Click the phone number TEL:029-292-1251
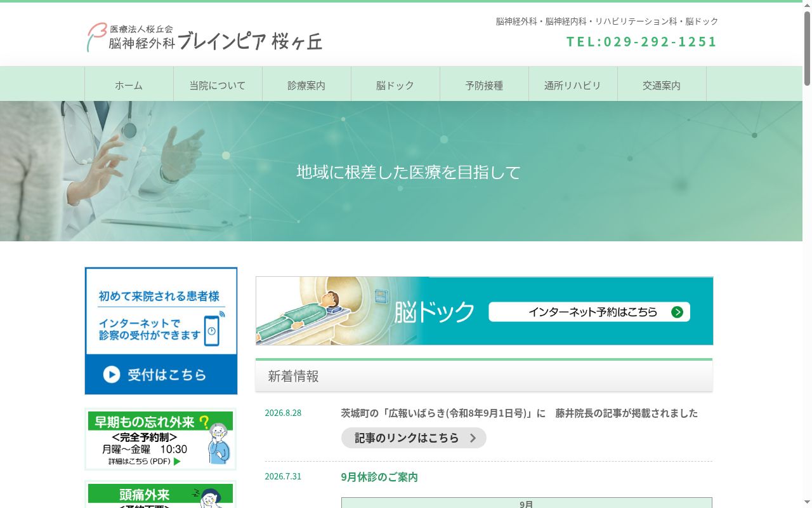The width and height of the screenshot is (812, 508). coord(641,41)
